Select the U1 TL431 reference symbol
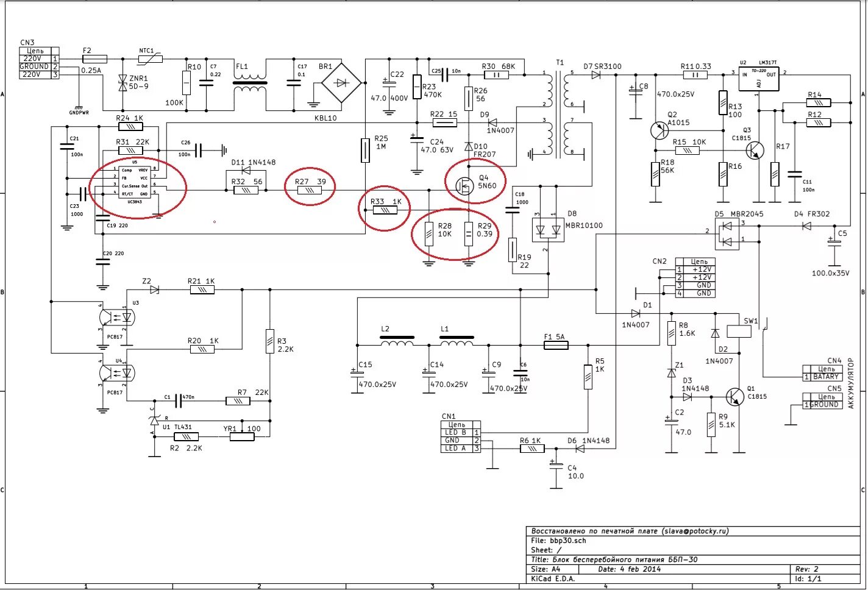868x590 pixels. [154, 420]
